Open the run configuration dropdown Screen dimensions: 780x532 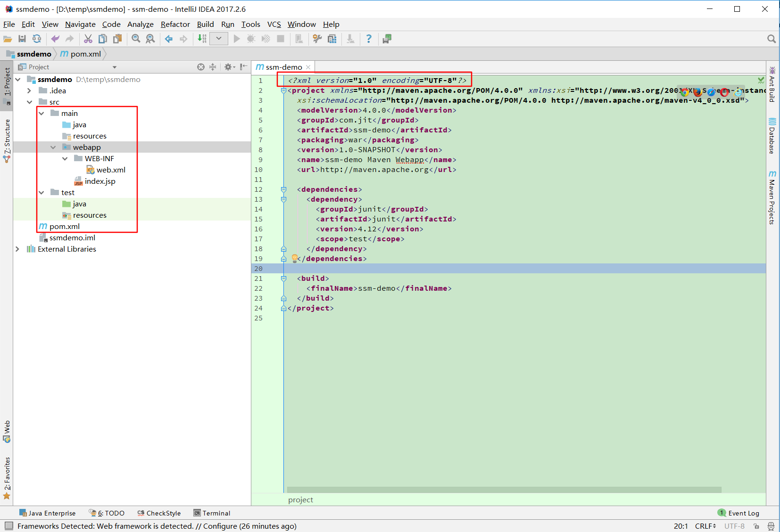tap(219, 39)
